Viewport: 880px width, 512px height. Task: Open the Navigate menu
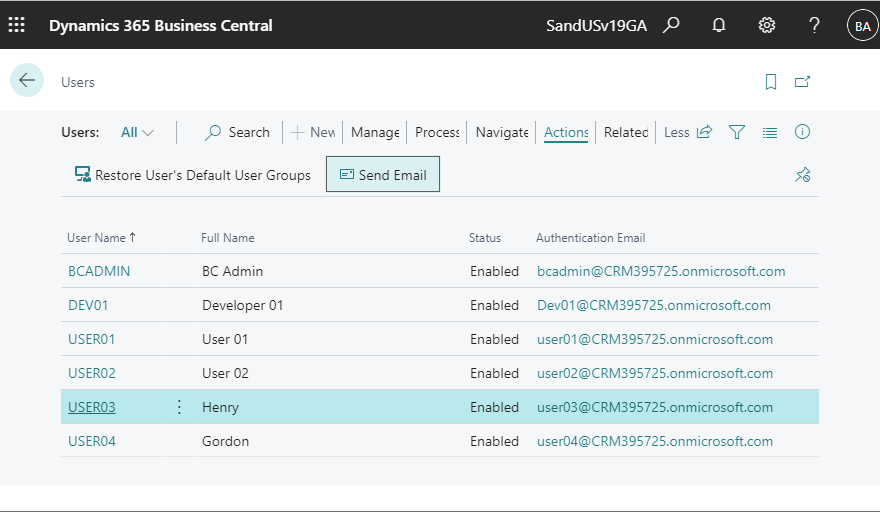[x=502, y=132]
